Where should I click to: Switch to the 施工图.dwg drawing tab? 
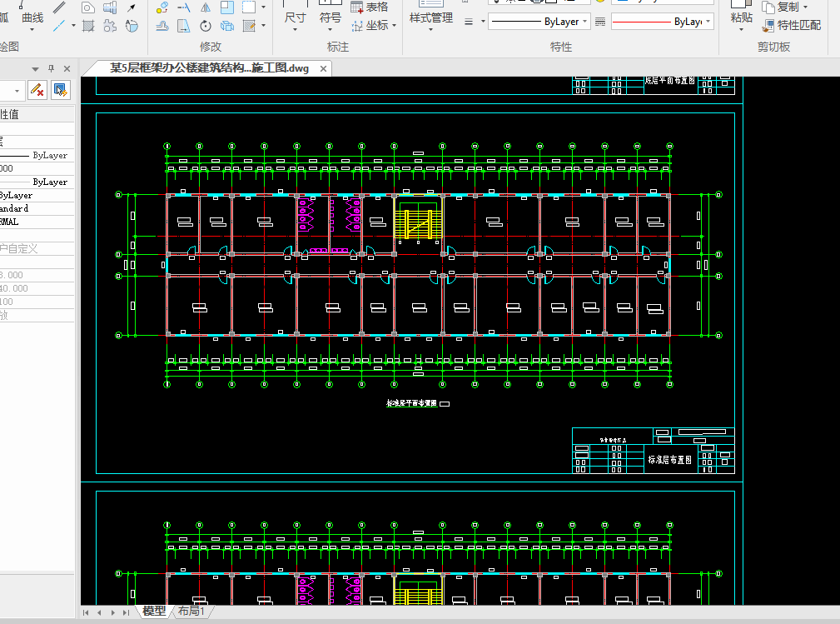click(210, 68)
